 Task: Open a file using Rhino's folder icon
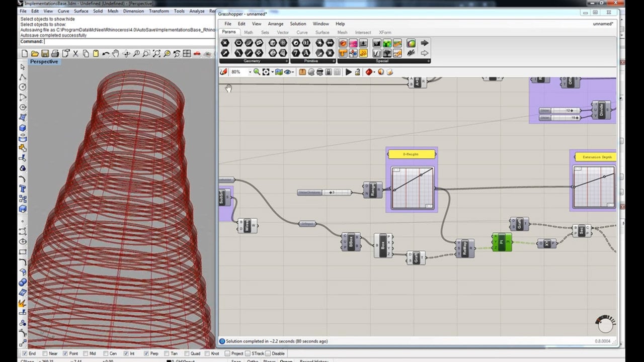click(x=35, y=54)
